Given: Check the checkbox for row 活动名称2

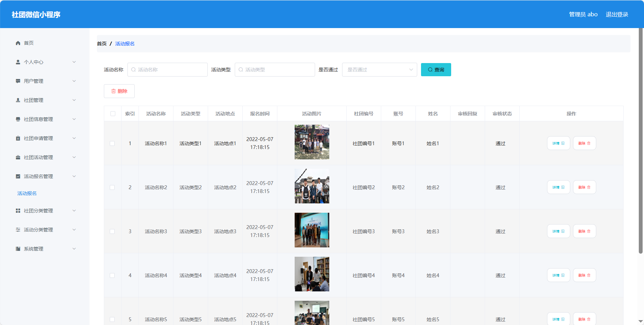Looking at the screenshot, I should pyautogui.click(x=112, y=187).
